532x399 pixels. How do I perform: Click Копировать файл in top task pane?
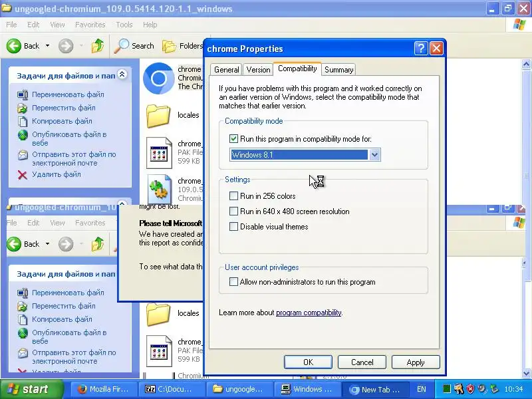tap(62, 121)
